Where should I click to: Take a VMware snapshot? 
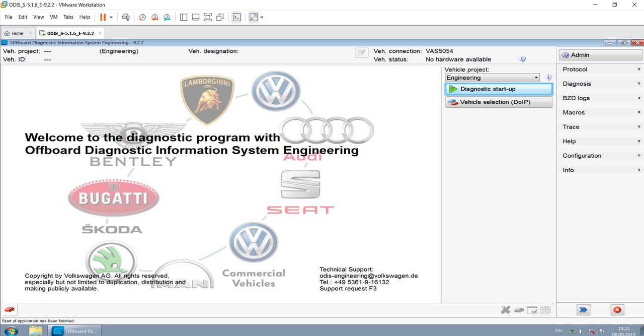pyautogui.click(x=143, y=17)
